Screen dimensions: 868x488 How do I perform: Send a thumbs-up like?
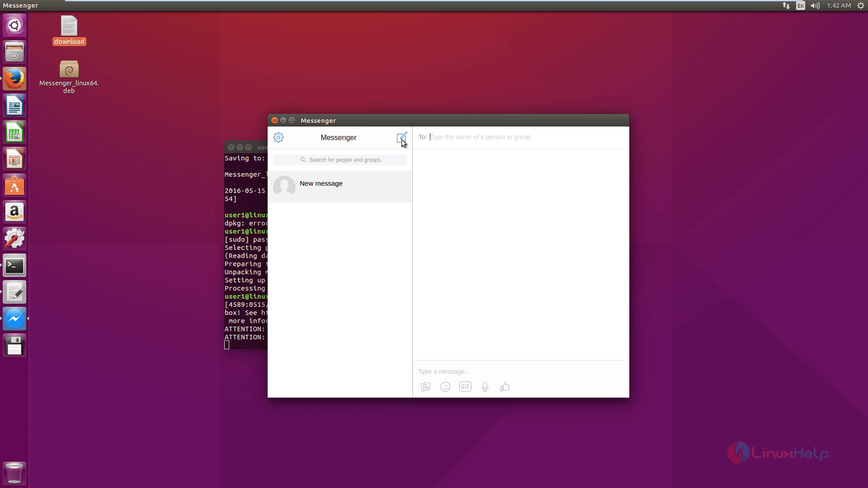tap(505, 387)
